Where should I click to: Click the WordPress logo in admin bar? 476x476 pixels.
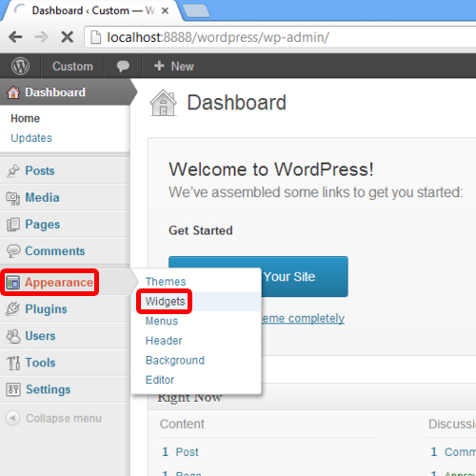tap(20, 66)
